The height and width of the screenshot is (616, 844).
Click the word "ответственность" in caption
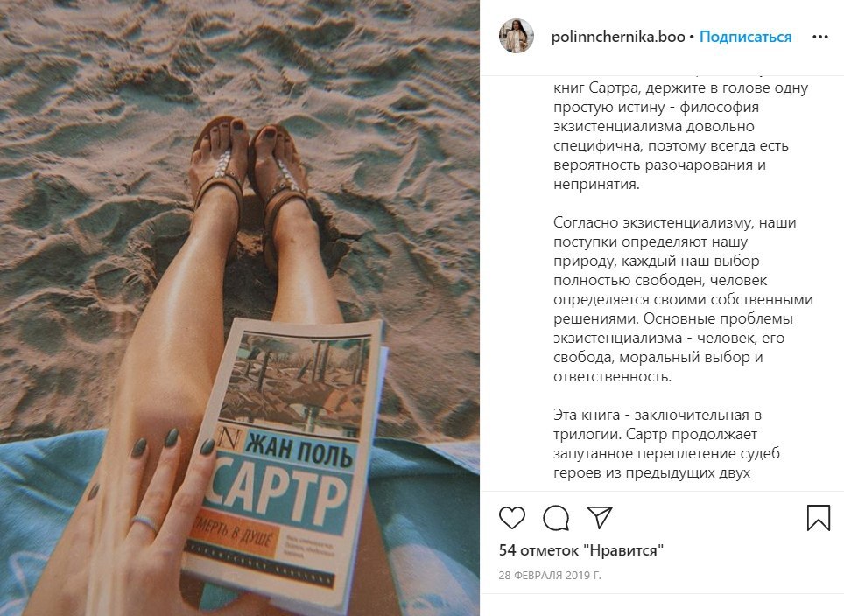[x=612, y=376]
